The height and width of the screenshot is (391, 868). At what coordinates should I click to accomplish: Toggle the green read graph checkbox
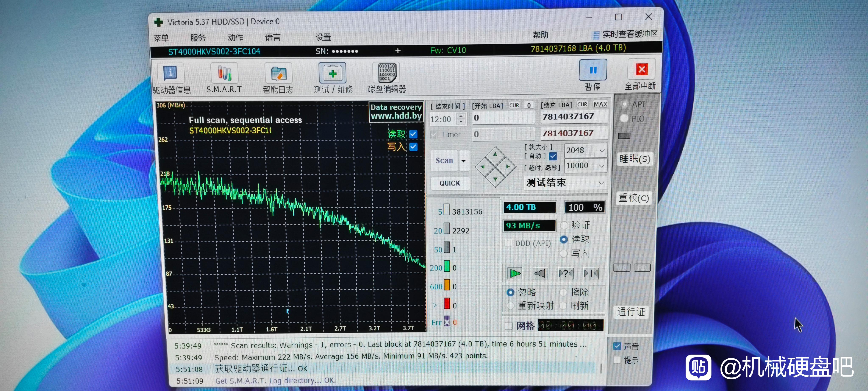click(x=413, y=134)
